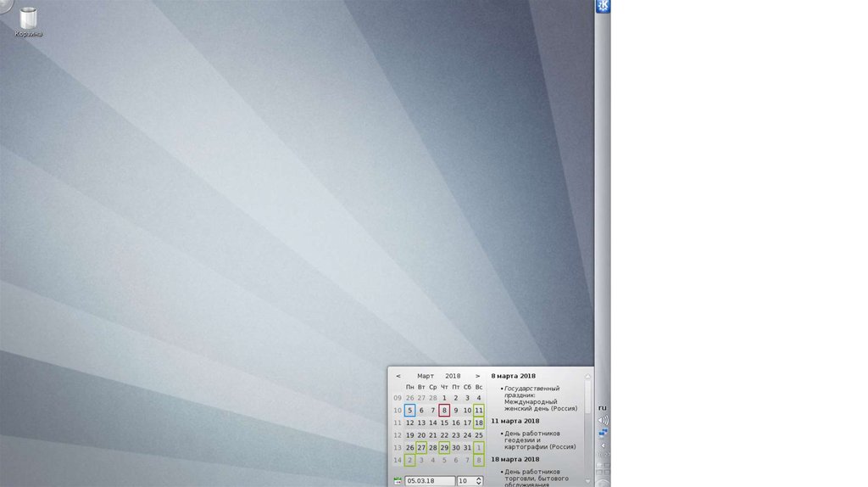Open the Корзина trash icon on desktop
Viewport: 868px width, 487px height.
click(28, 22)
